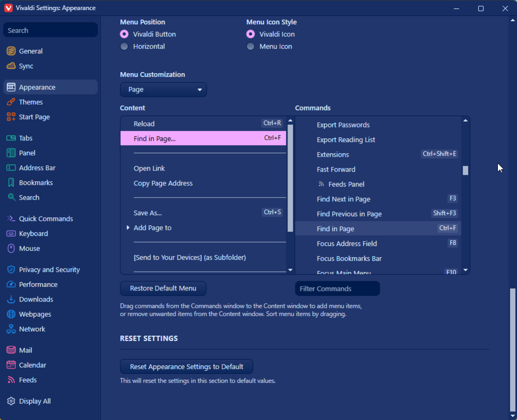Focus the Filter Commands field

click(x=337, y=289)
